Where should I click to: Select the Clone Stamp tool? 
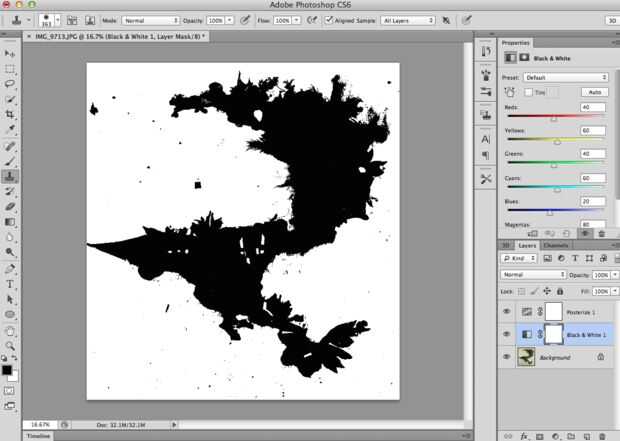pos(10,176)
